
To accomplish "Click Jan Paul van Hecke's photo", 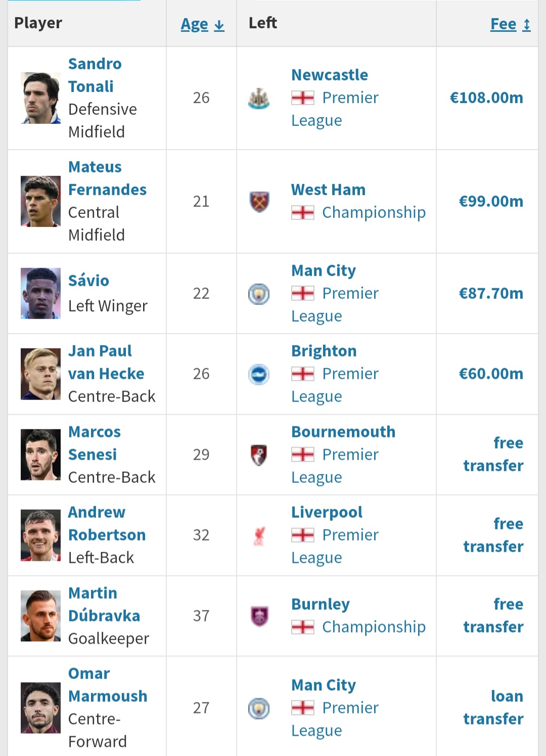I will (x=40, y=374).
